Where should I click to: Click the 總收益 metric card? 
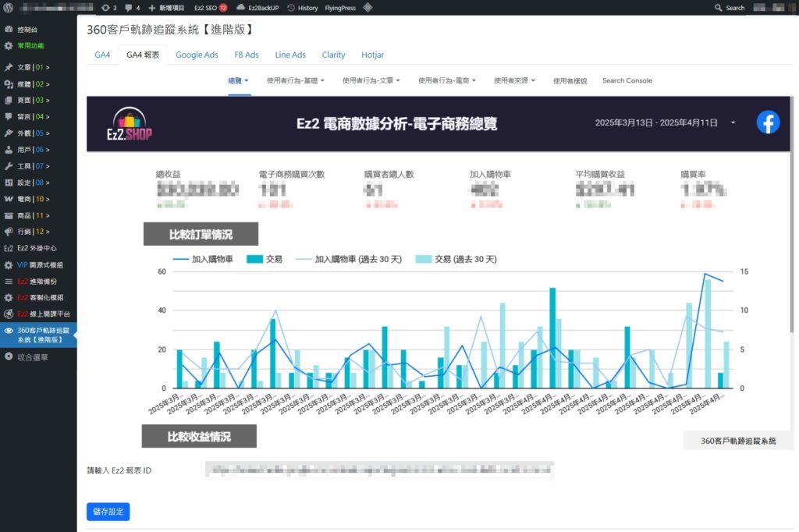(197, 189)
